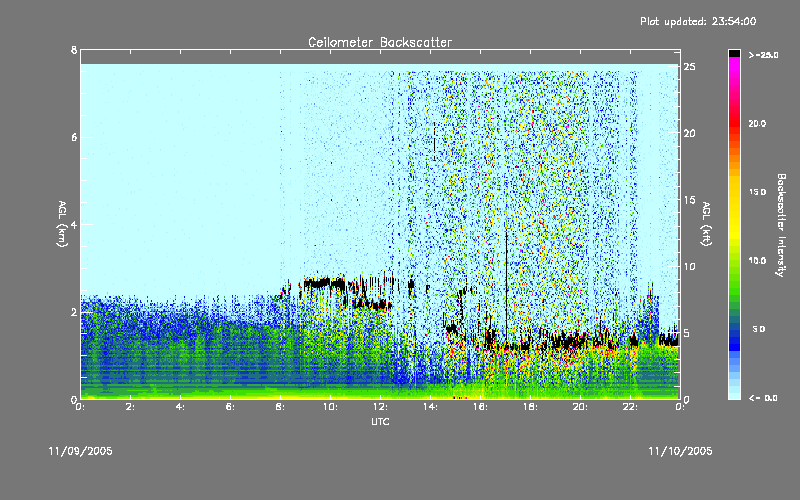This screenshot has height=500, width=800.
Task: Click the "6:" hour tick on UTC axis
Action: click(231, 407)
